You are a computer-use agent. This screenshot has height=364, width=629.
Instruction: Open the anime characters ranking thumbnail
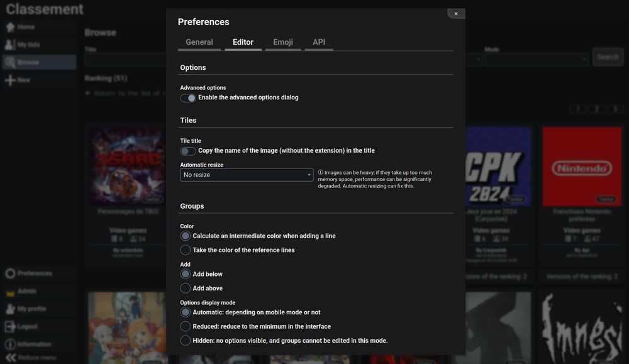[127, 328]
